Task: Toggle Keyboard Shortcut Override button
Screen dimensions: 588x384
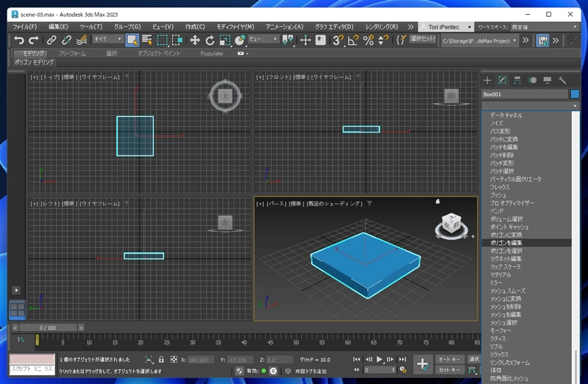Action: (x=320, y=40)
